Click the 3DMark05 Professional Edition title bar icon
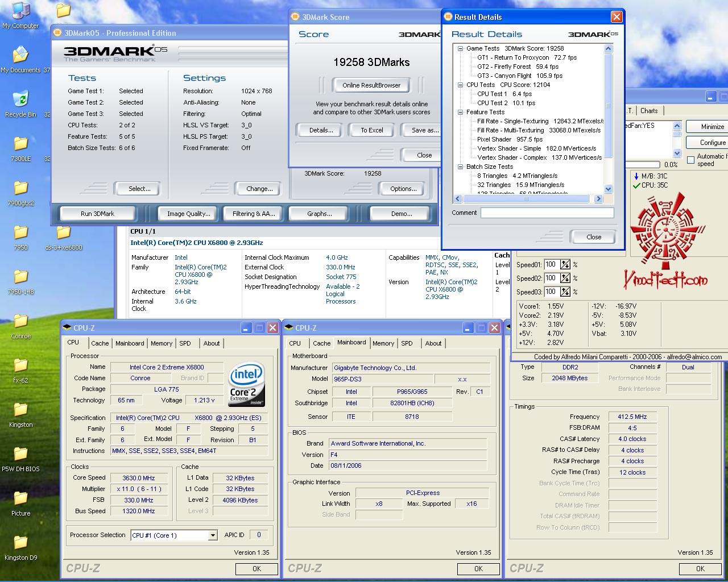 [x=58, y=33]
